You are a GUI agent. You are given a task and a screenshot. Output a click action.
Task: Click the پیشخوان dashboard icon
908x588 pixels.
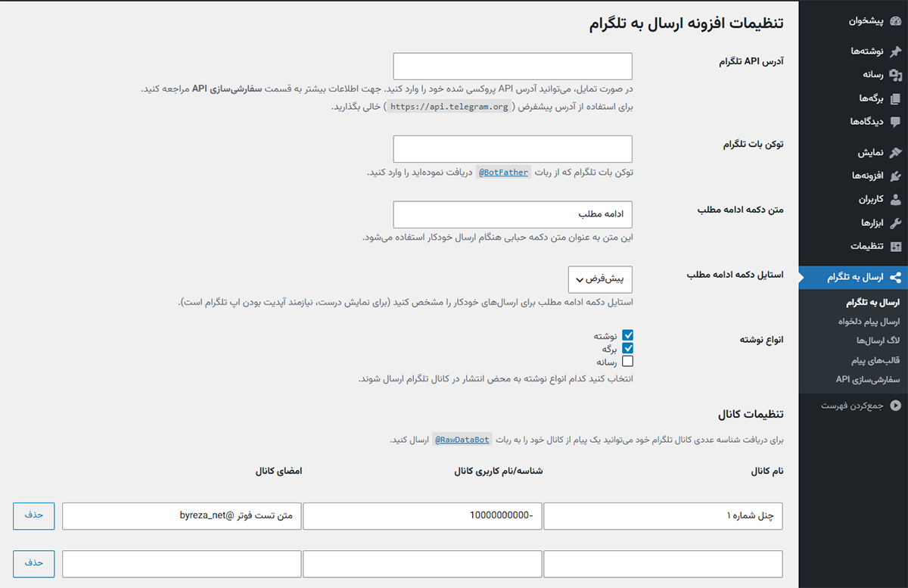(x=895, y=21)
